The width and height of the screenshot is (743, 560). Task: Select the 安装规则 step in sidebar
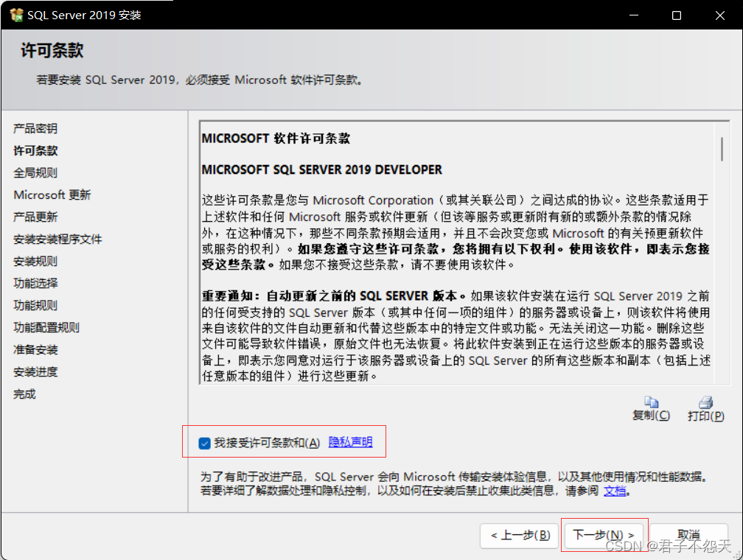pos(35,262)
